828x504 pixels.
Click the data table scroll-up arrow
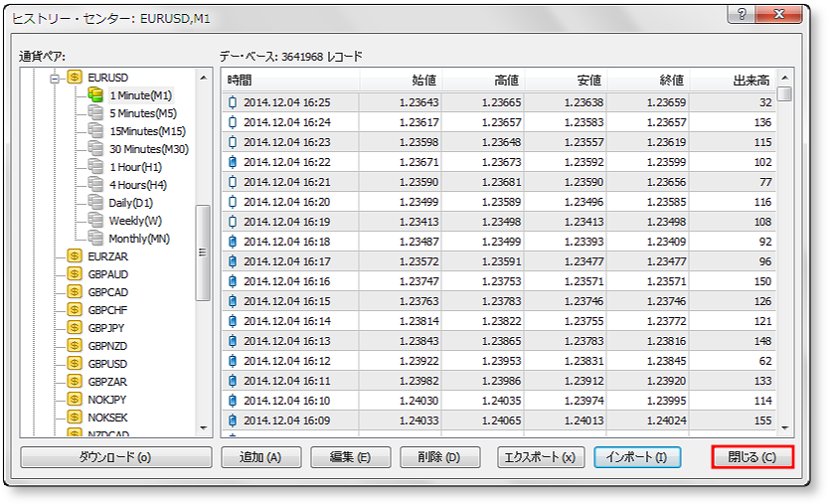point(785,78)
